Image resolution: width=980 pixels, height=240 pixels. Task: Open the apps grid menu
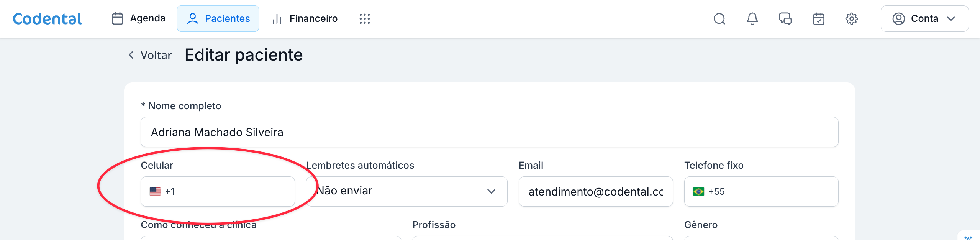365,19
